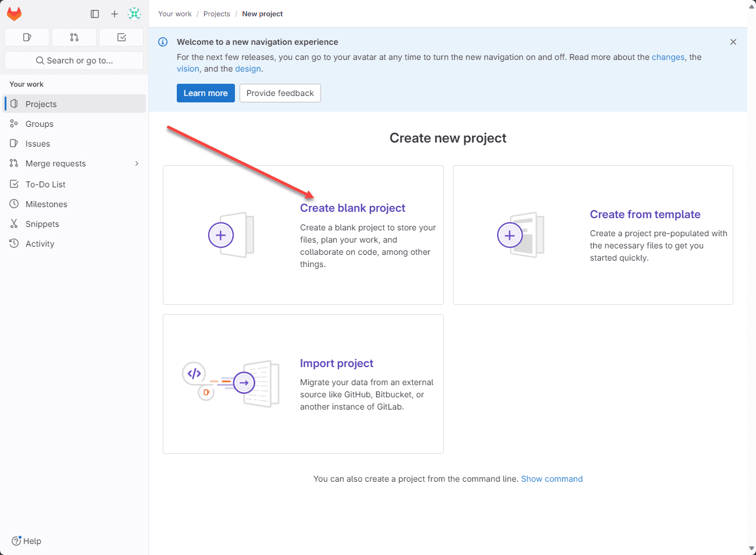The width and height of the screenshot is (756, 555).
Task: Open the create new plus menu
Action: [115, 14]
